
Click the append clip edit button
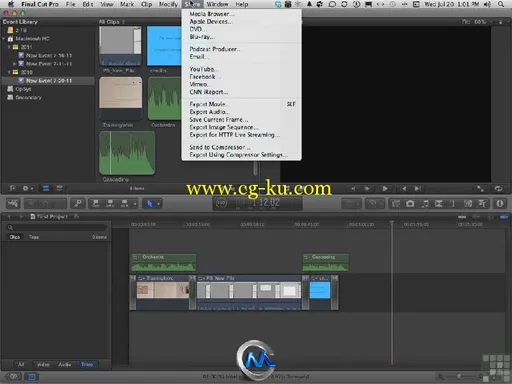(x=124, y=203)
